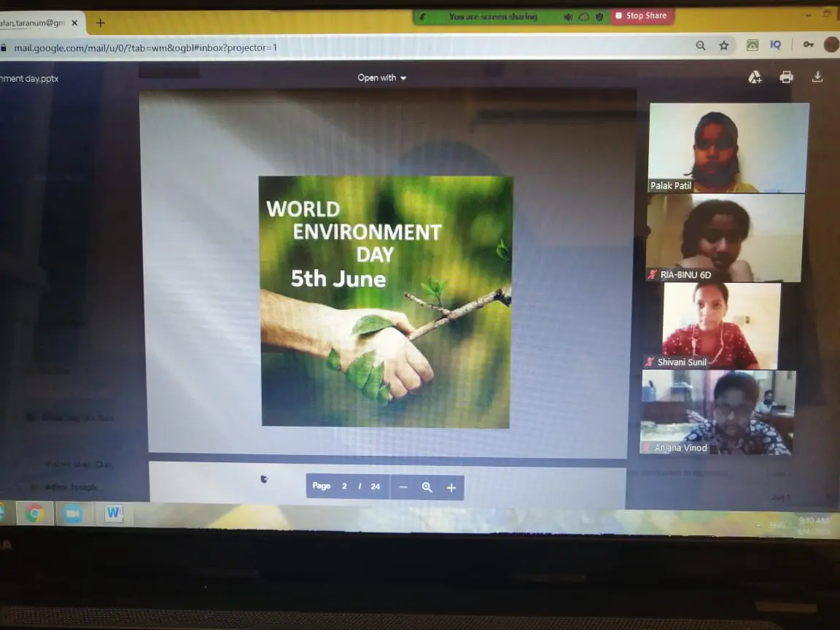Open the IQ browser extension
This screenshot has width=840, height=630.
pos(776,45)
